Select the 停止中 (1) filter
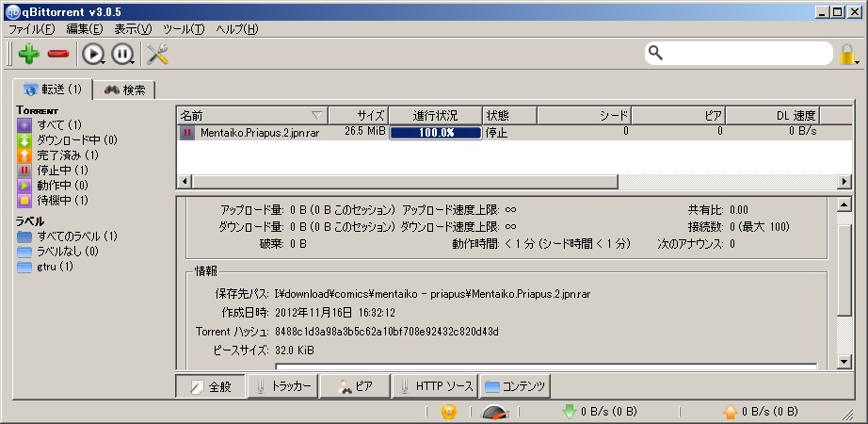 click(53, 170)
